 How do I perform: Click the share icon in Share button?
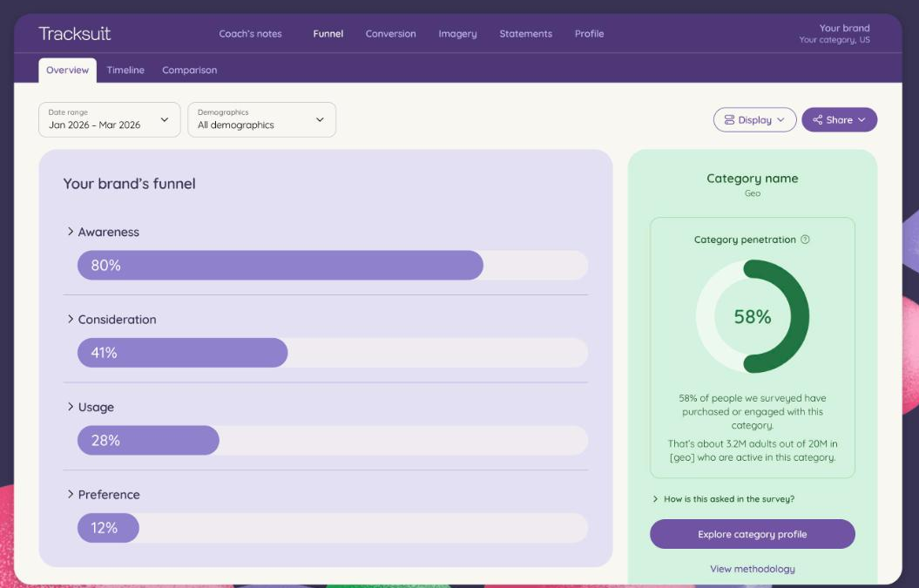click(x=818, y=119)
